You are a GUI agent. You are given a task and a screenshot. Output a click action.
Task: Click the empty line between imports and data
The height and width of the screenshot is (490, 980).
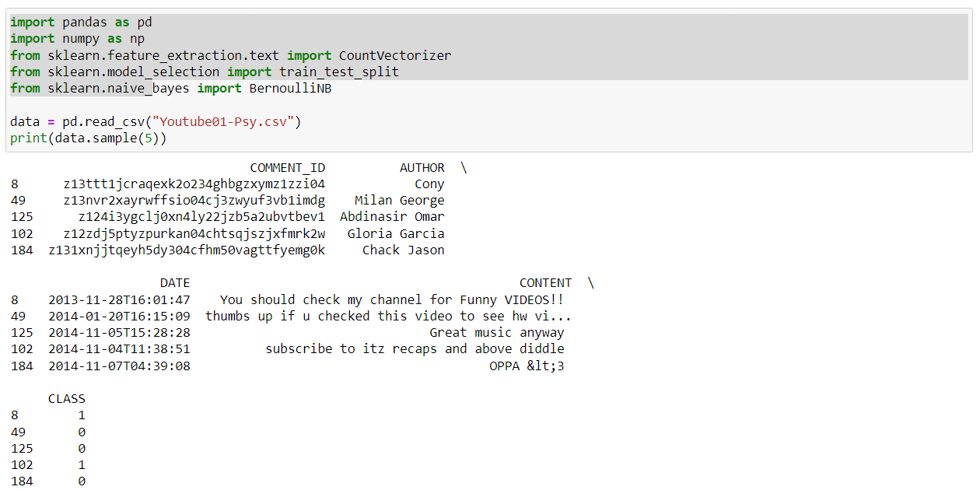coord(488,105)
